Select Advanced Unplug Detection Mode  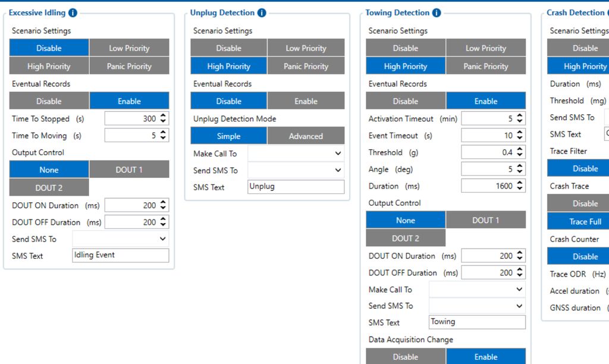click(x=306, y=136)
